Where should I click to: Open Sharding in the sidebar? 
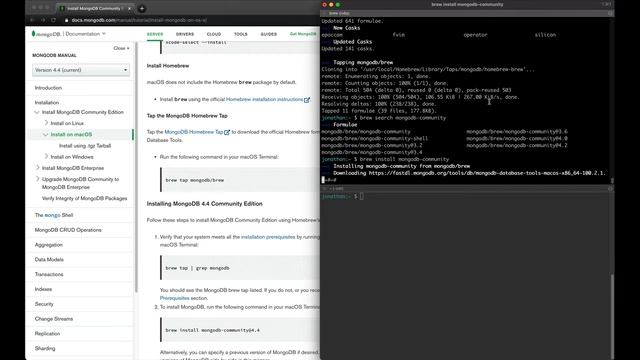pyautogui.click(x=45, y=349)
